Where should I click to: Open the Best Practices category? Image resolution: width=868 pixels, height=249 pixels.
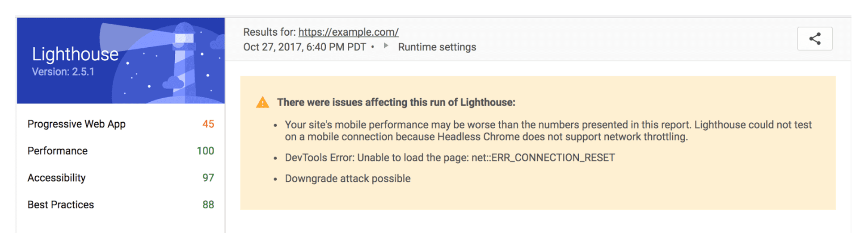(61, 205)
